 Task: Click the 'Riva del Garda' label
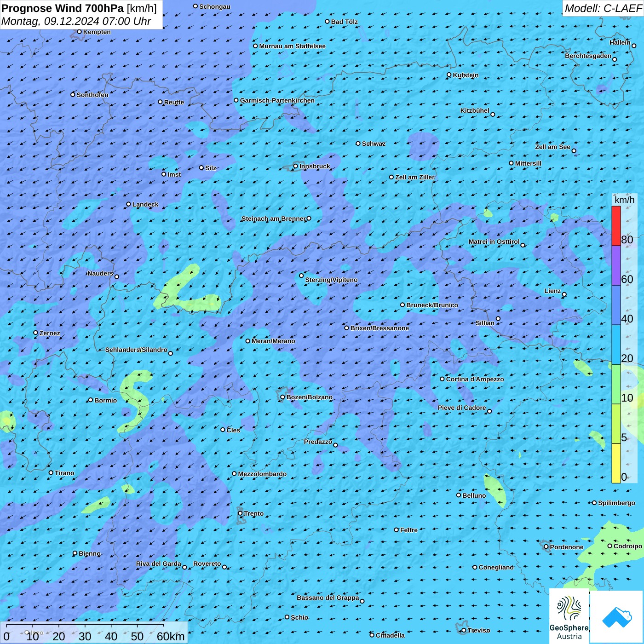(x=159, y=563)
